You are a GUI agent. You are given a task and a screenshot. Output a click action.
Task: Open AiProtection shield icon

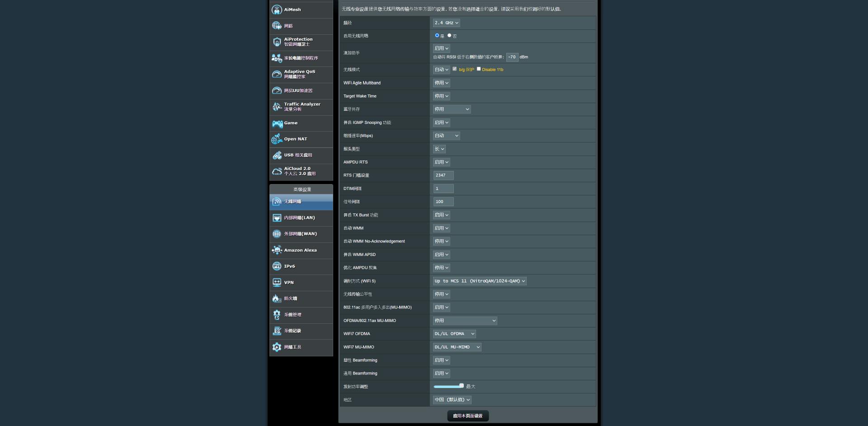(x=277, y=42)
